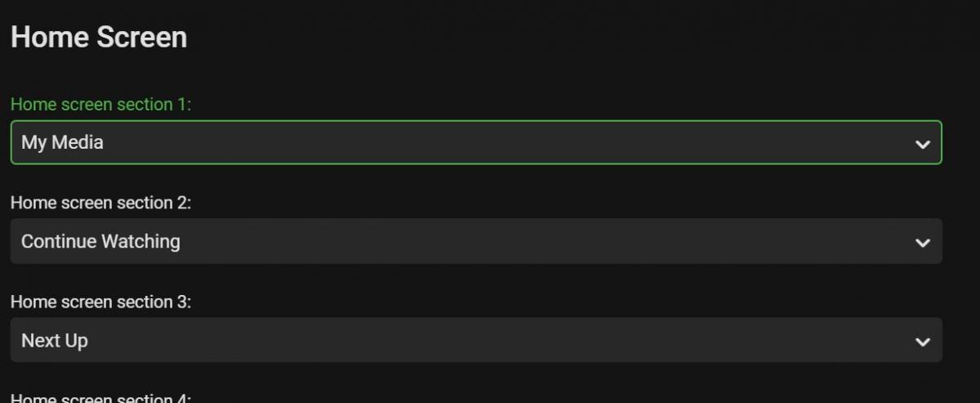
Task: Open the Home screen section 3 dropdown
Action: [x=475, y=340]
